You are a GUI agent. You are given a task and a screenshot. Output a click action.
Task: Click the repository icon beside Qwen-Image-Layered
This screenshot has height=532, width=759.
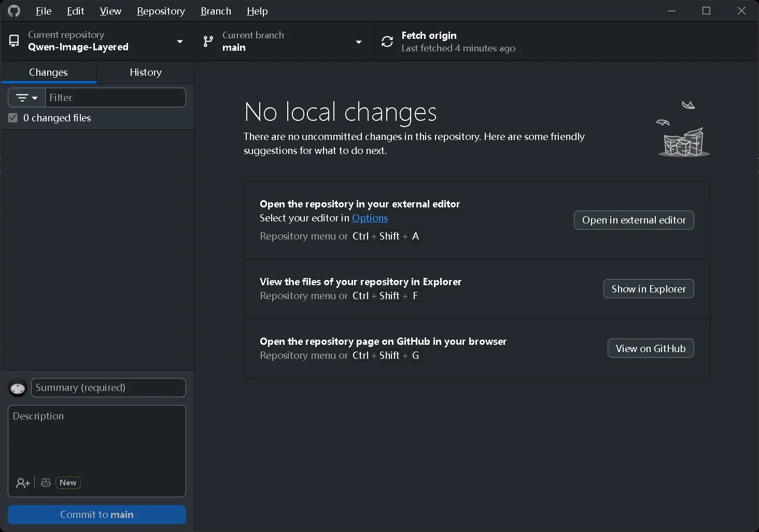pyautogui.click(x=14, y=41)
